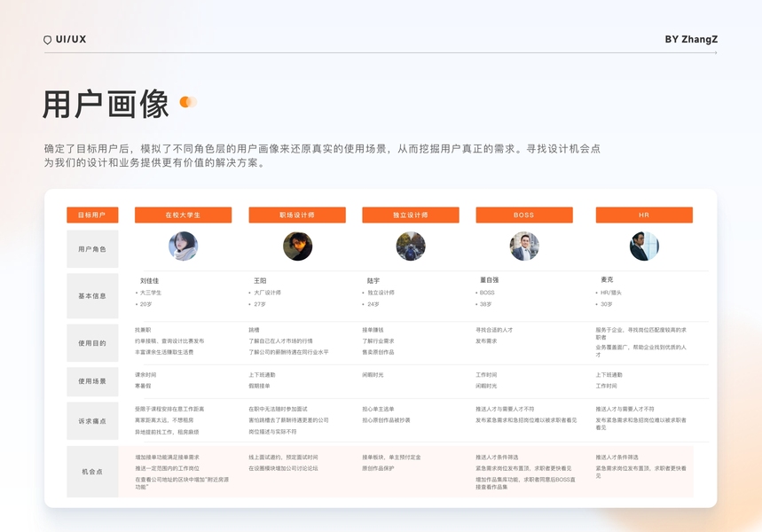The height and width of the screenshot is (532, 762).
Task: Click the 找兼职 purpose text
Action: point(143,330)
